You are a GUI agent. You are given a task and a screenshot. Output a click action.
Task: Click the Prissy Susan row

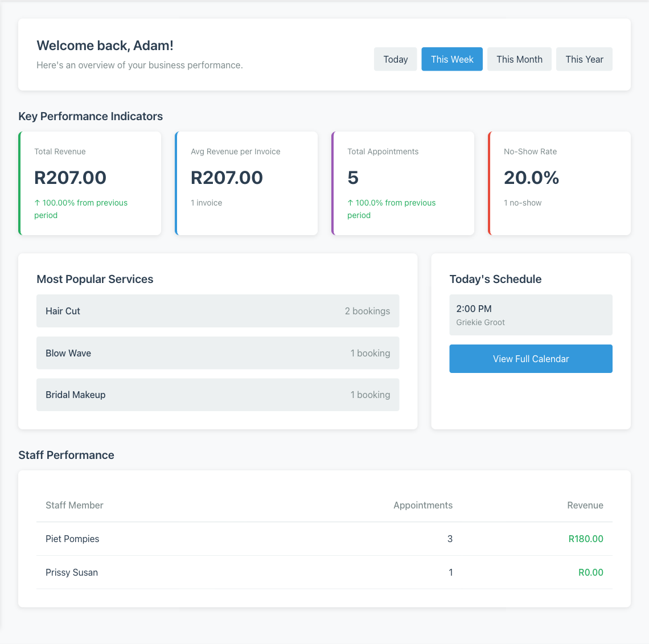tap(72, 572)
